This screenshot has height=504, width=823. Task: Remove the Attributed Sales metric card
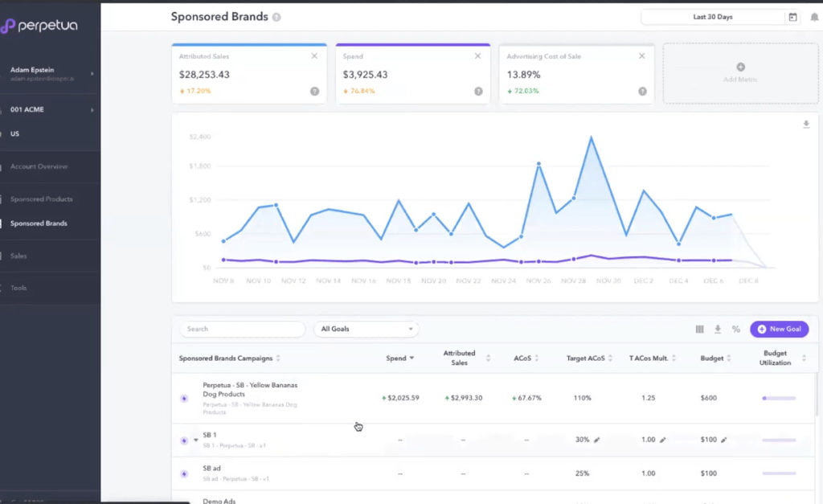(314, 55)
